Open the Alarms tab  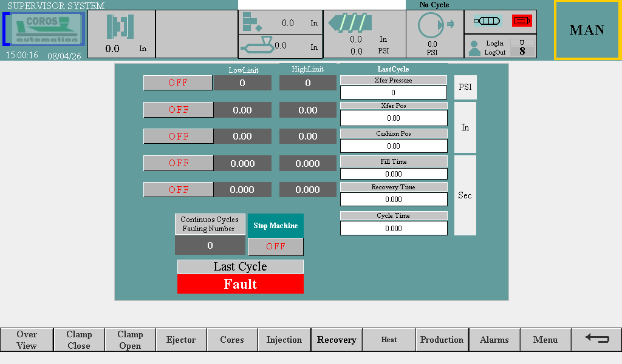click(494, 340)
